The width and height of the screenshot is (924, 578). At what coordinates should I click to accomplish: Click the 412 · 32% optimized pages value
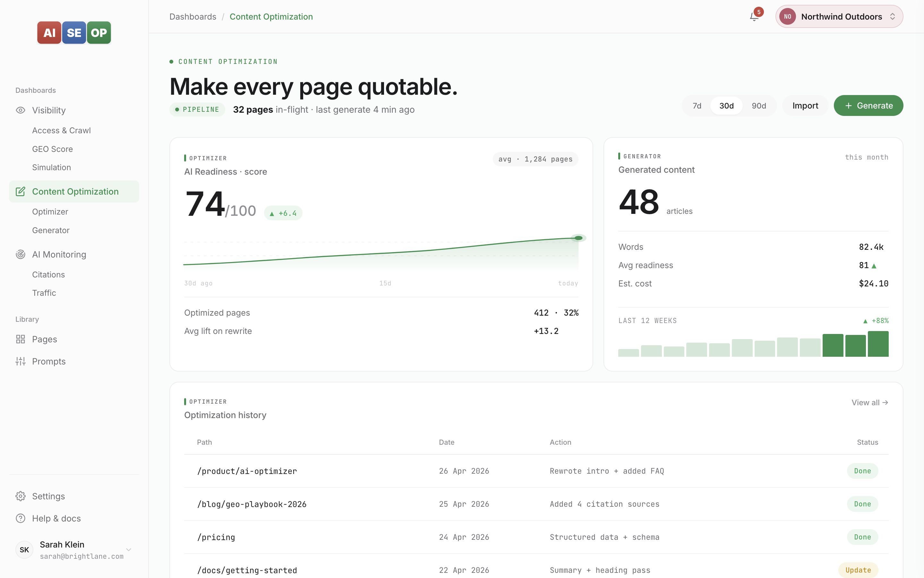(x=556, y=313)
